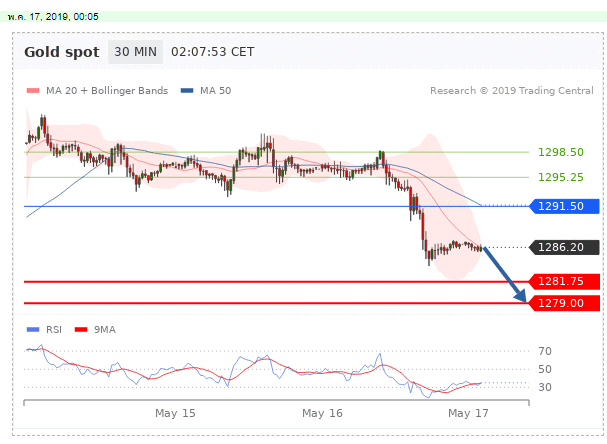This screenshot has width=607, height=444.
Task: Click the 02:07:53 CET timestamp
Action: pos(213,52)
